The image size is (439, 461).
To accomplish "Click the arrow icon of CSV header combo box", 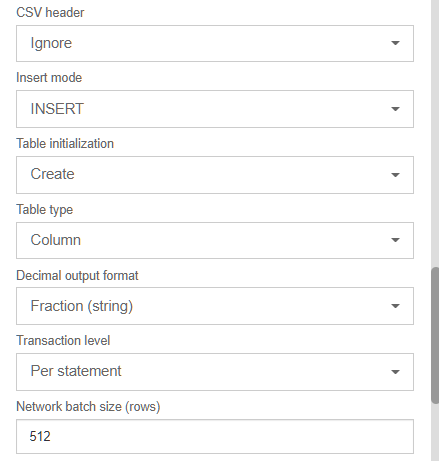I will (x=395, y=43).
